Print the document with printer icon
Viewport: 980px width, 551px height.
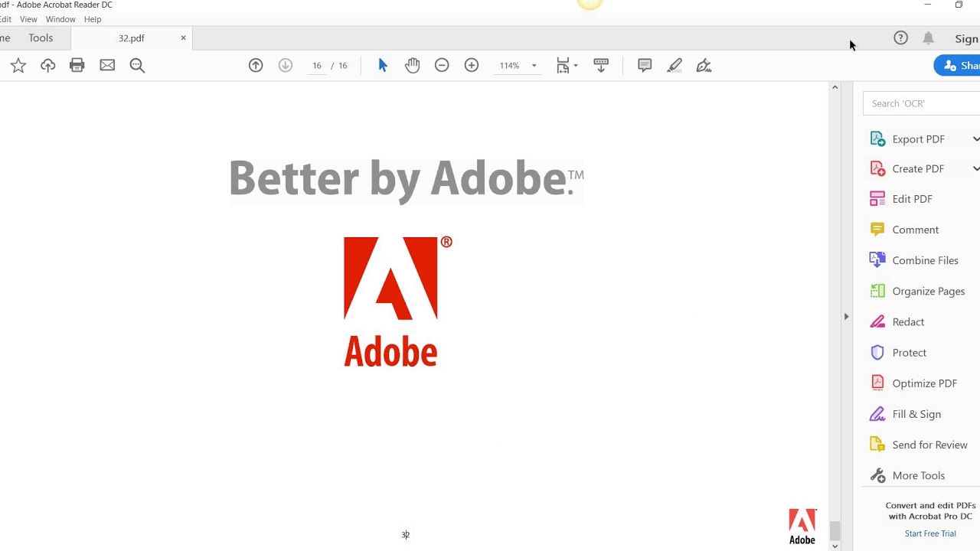pyautogui.click(x=77, y=66)
